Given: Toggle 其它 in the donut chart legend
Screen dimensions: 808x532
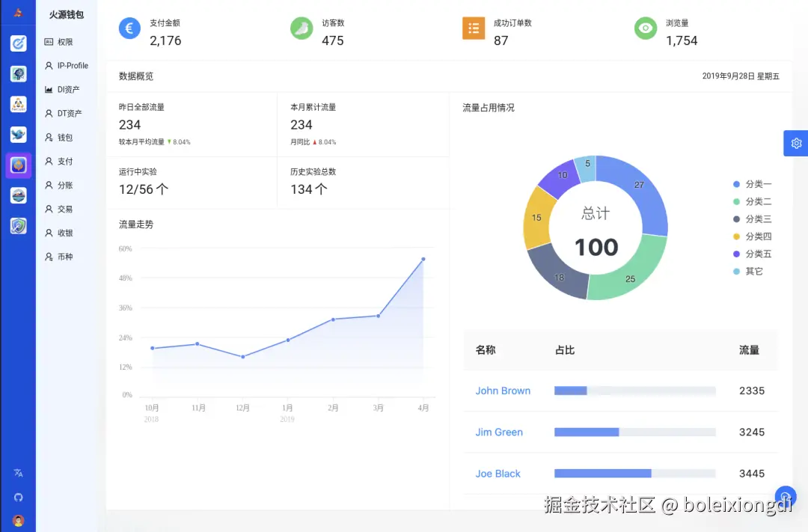Looking at the screenshot, I should (748, 271).
